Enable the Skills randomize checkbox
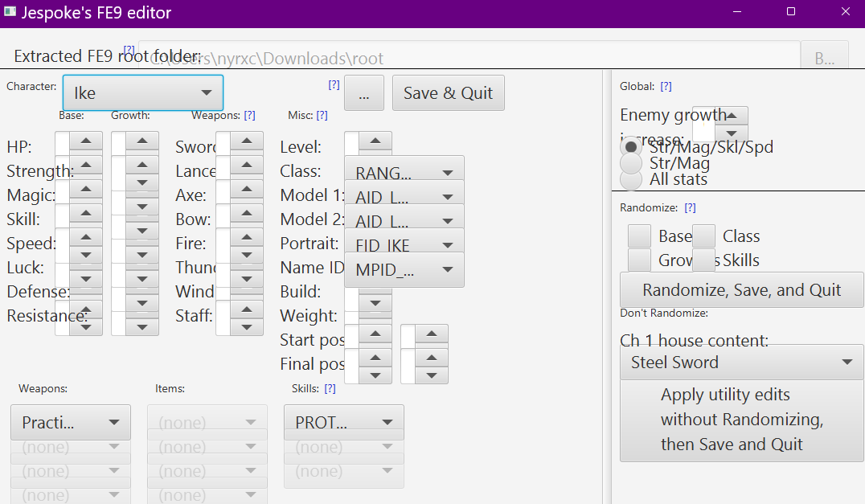This screenshot has height=504, width=865. pos(704,260)
